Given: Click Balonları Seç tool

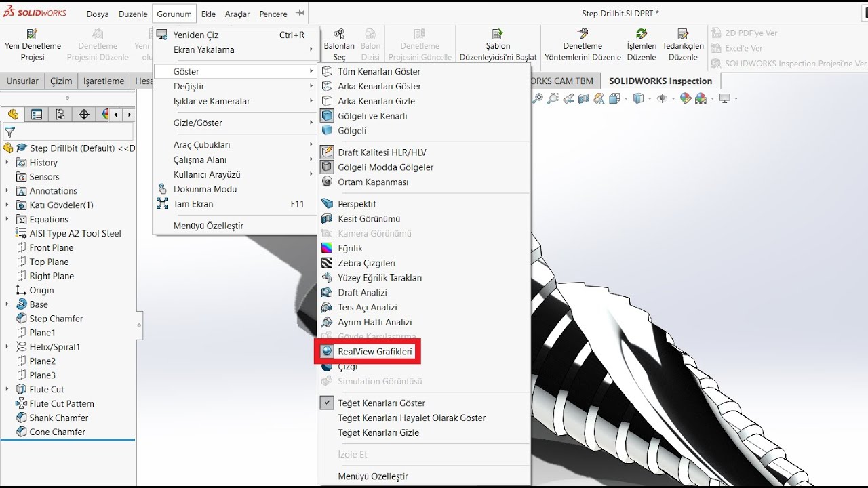Looking at the screenshot, I should coord(339,45).
